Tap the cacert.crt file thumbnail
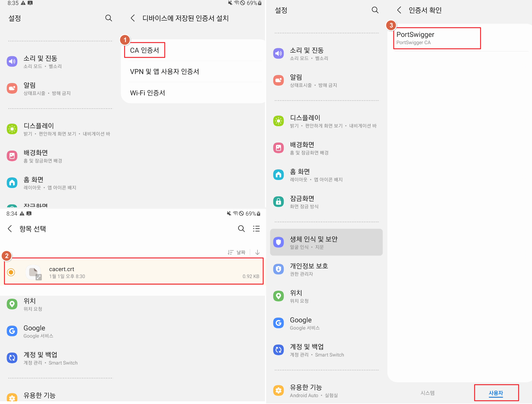 (34, 272)
